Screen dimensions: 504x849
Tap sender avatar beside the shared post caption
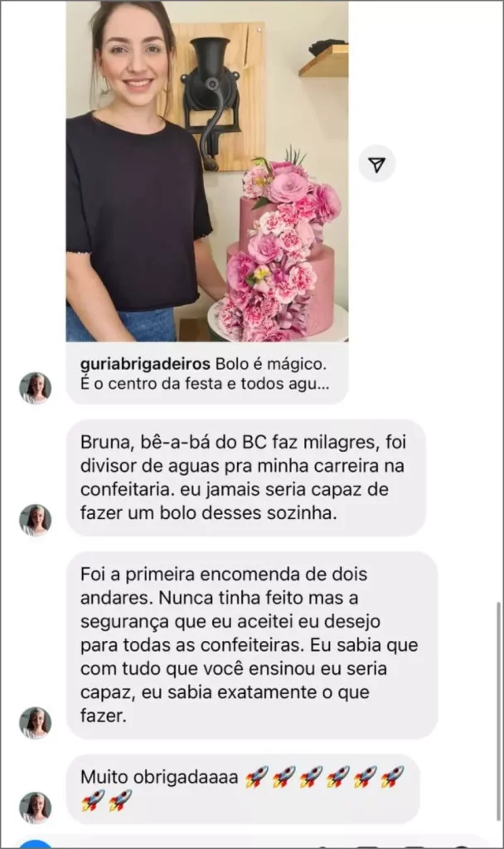point(36,388)
